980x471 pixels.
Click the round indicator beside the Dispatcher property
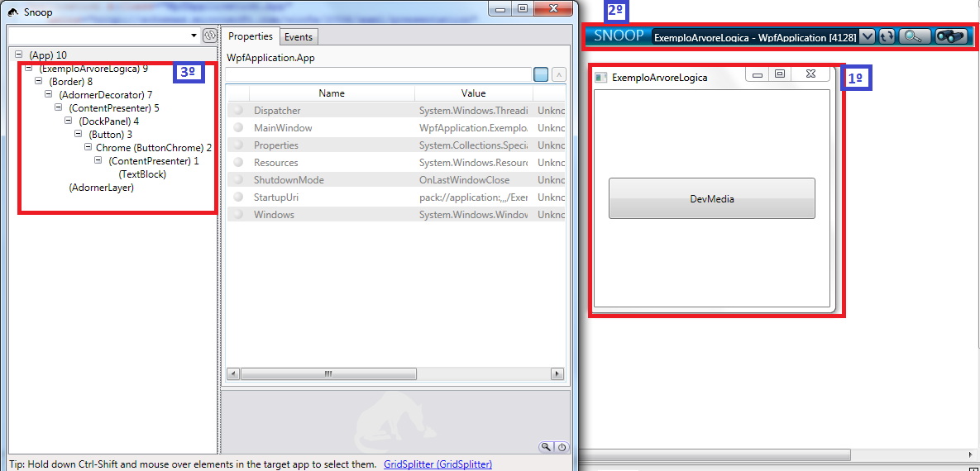point(238,111)
